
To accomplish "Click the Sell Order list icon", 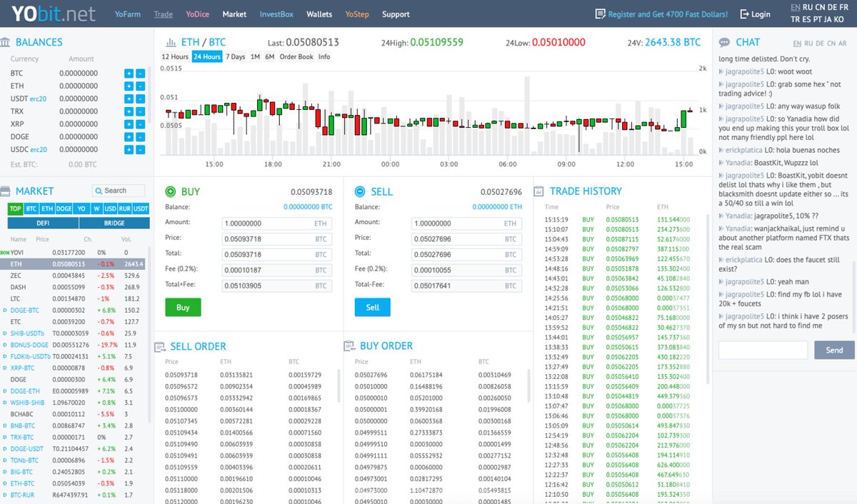I will (160, 346).
